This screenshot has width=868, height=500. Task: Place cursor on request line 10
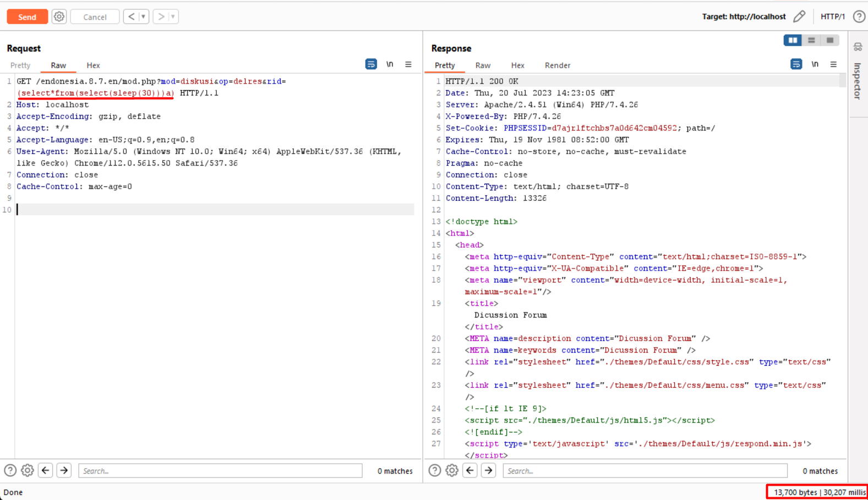pos(215,210)
